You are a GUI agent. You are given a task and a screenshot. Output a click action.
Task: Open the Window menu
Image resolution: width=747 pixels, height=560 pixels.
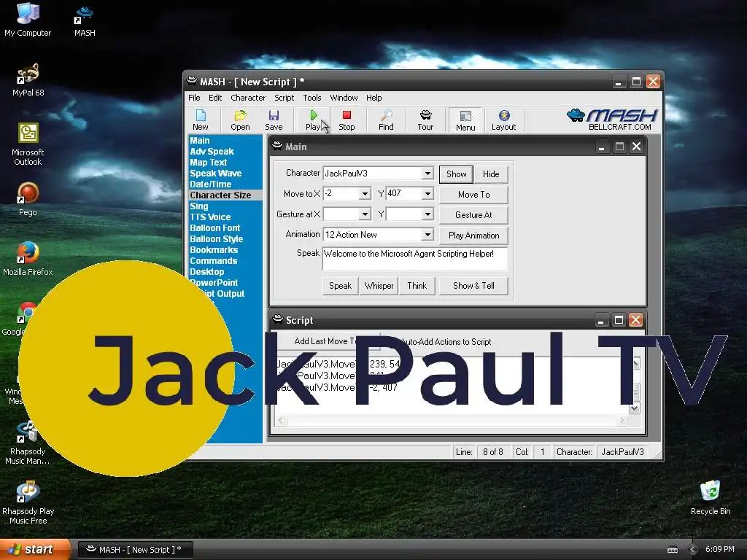[x=344, y=98]
